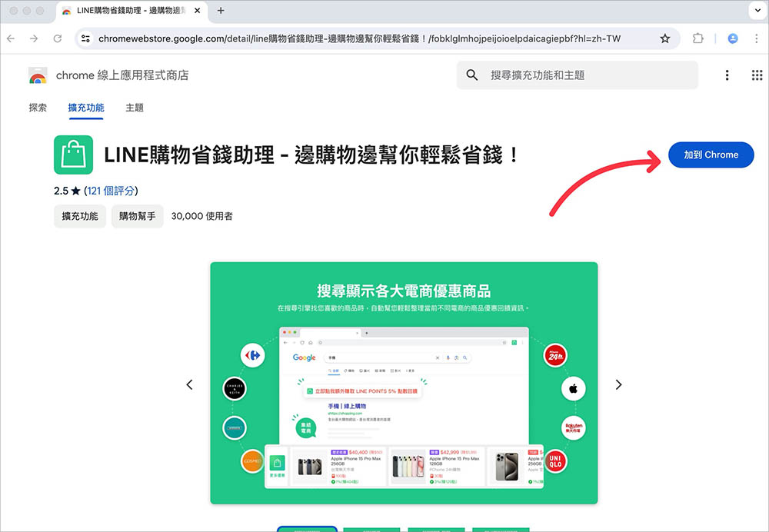
Task: Click the UNIQLO logo in promo image
Action: pyautogui.click(x=555, y=461)
